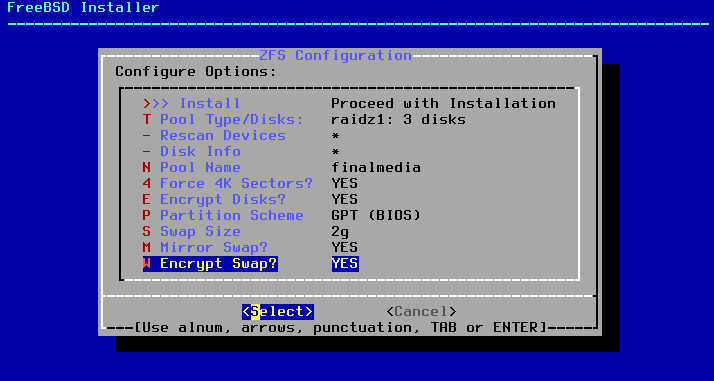Select Disk Info entry
This screenshot has height=381, width=714.
[x=241, y=152]
